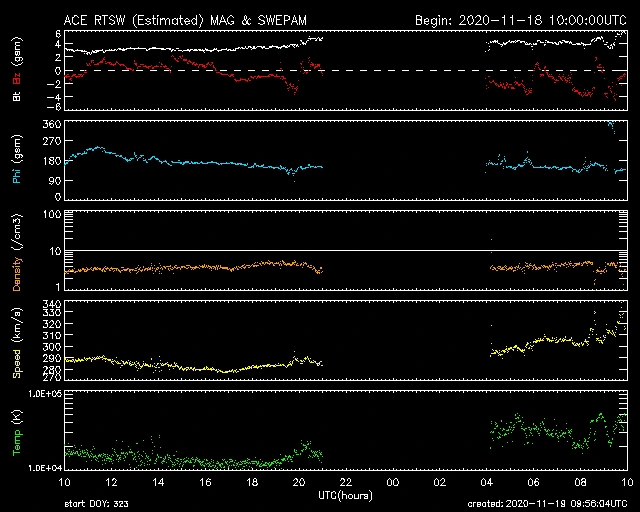Click the 1.0E+04 tick on Temp axis
The width and height of the screenshot is (640, 512).
(x=40, y=467)
